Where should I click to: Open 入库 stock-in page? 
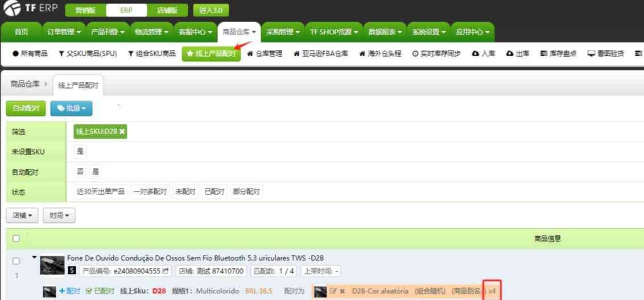pyautogui.click(x=484, y=54)
